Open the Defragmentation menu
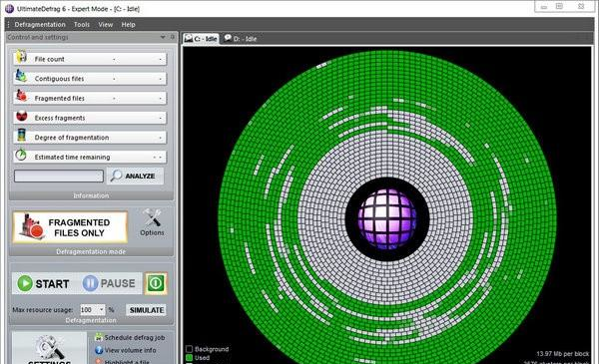The height and width of the screenshot is (364, 599). click(x=40, y=24)
